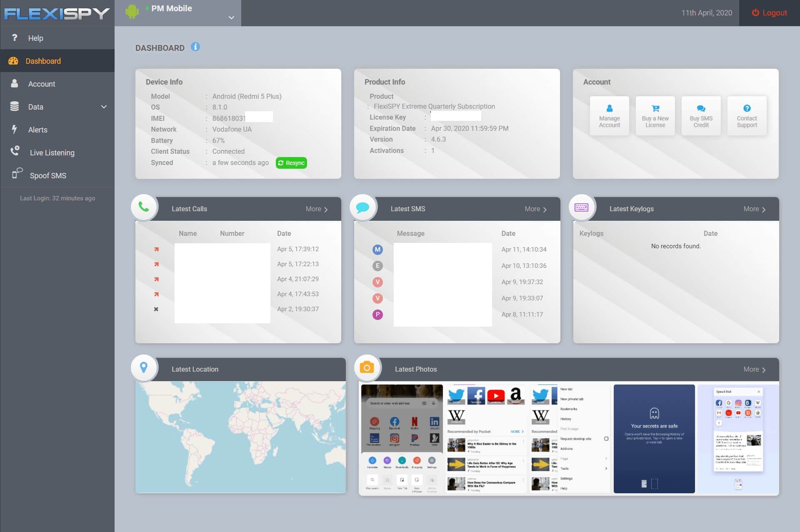Open Spoof SMS menu item

tap(48, 175)
